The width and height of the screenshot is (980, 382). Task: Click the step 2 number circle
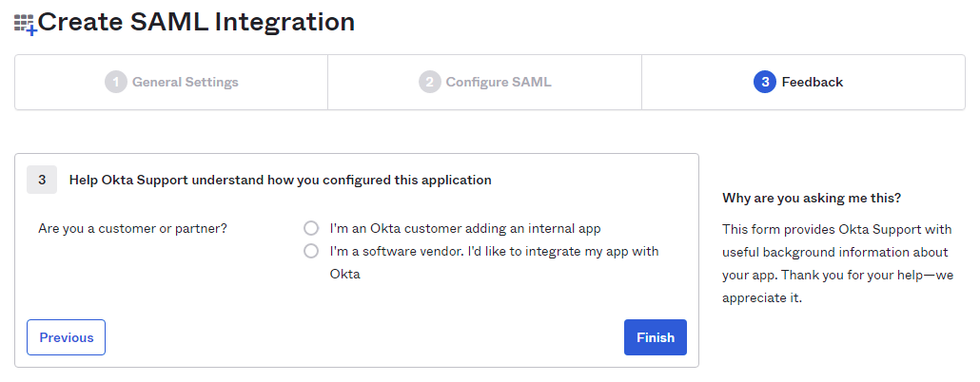pyautogui.click(x=430, y=82)
